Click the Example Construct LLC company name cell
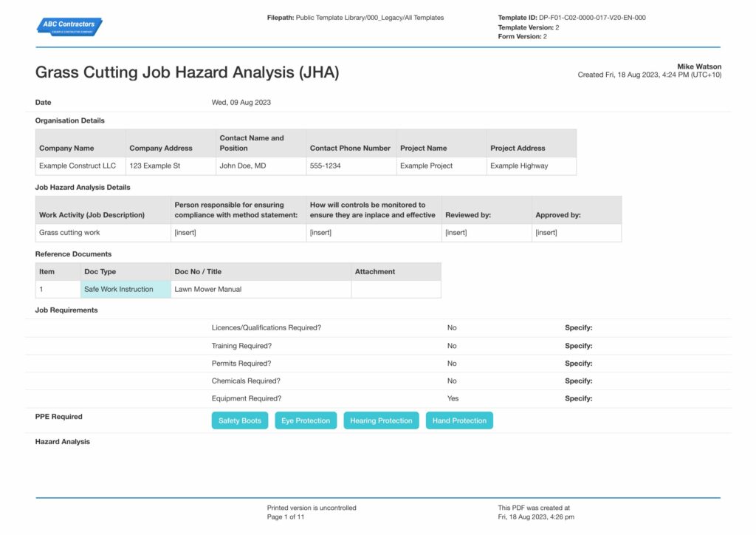This screenshot has width=756, height=535. coord(80,166)
